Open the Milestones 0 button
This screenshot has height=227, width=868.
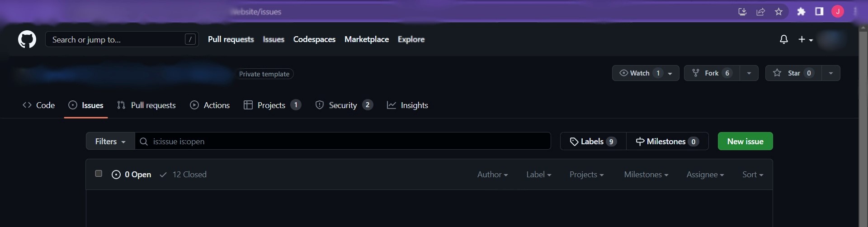667,141
